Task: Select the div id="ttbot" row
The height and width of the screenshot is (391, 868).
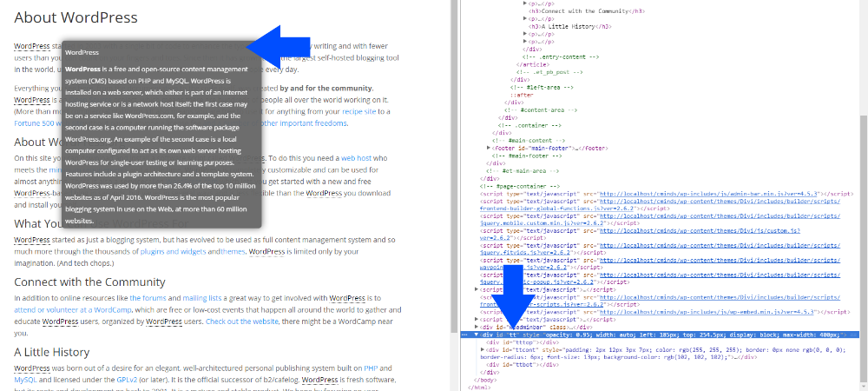Action: tap(523, 365)
